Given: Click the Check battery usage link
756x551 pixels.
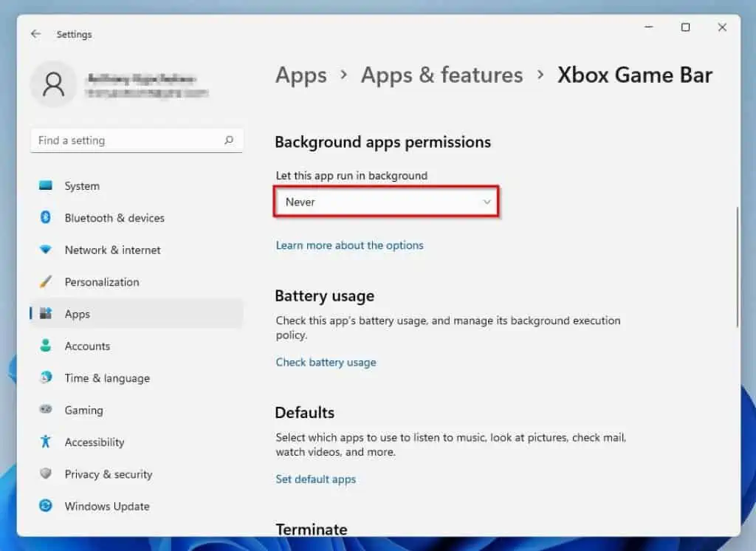Looking at the screenshot, I should click(x=326, y=362).
